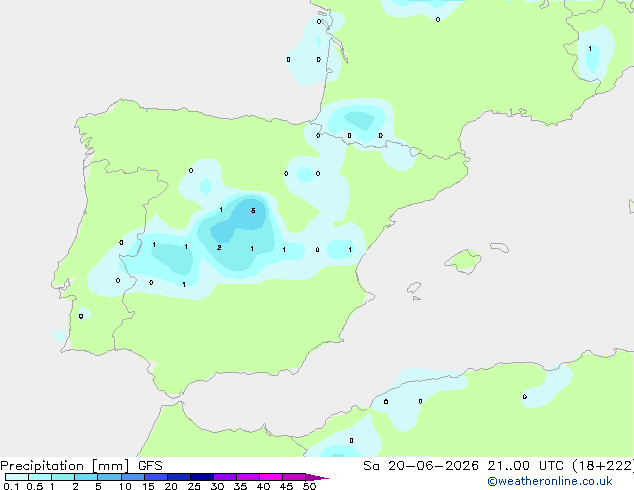Click the '5' precipitation value on the map
The height and width of the screenshot is (490, 634).
tap(253, 211)
